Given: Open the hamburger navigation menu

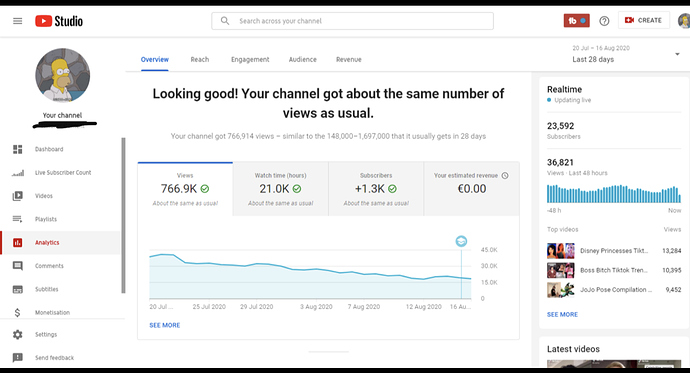Looking at the screenshot, I should click(x=18, y=21).
